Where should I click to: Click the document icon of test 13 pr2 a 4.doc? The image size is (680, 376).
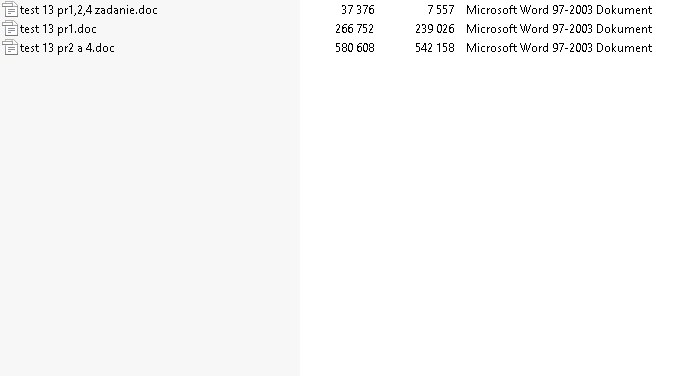pyautogui.click(x=10, y=48)
